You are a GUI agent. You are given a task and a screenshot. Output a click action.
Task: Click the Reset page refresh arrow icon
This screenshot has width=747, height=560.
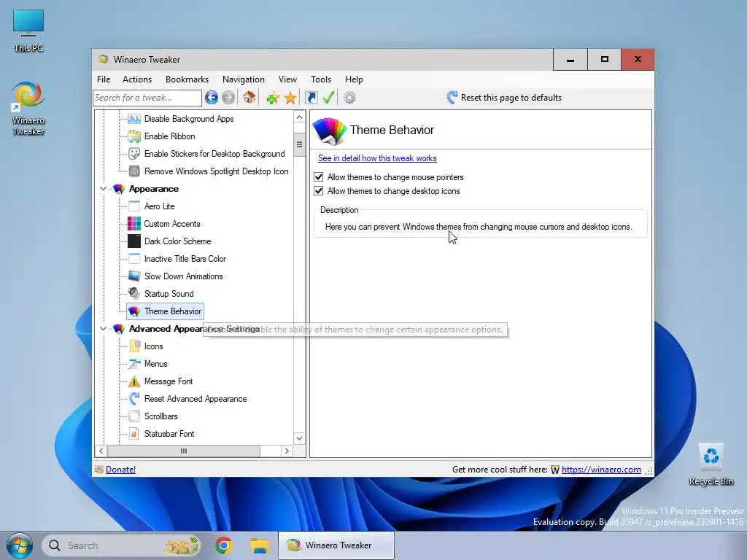coord(452,98)
